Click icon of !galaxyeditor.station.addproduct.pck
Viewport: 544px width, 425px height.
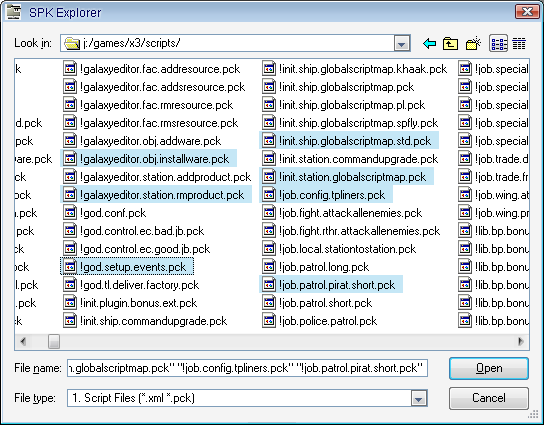coord(70,177)
